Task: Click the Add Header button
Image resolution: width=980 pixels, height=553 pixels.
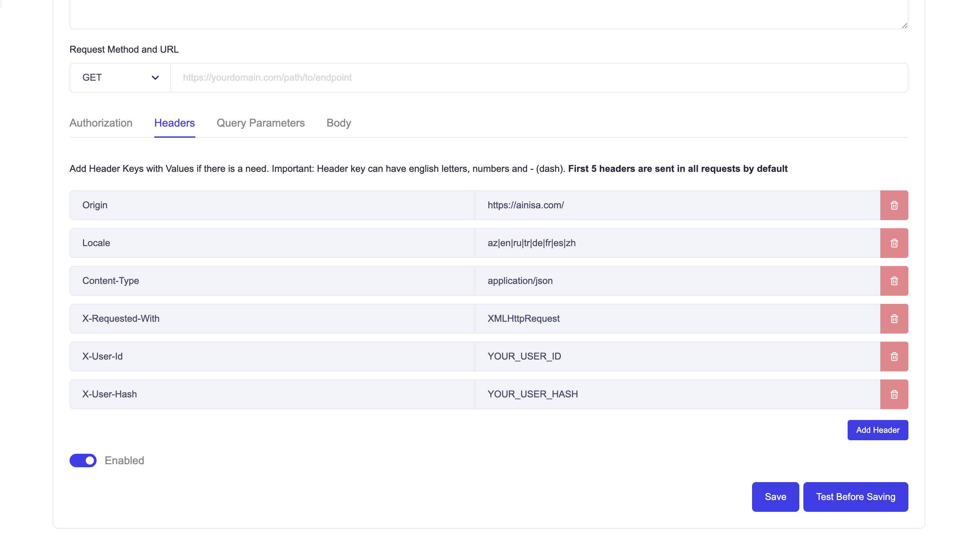Action: pos(877,430)
